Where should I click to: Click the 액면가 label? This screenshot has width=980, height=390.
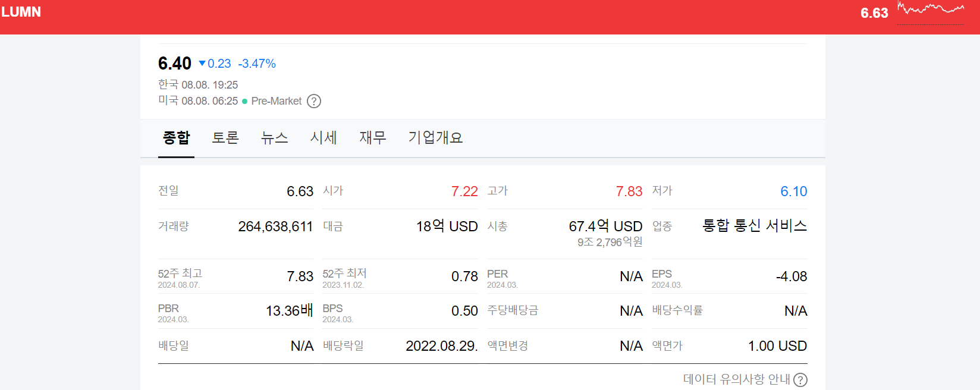[x=667, y=345]
